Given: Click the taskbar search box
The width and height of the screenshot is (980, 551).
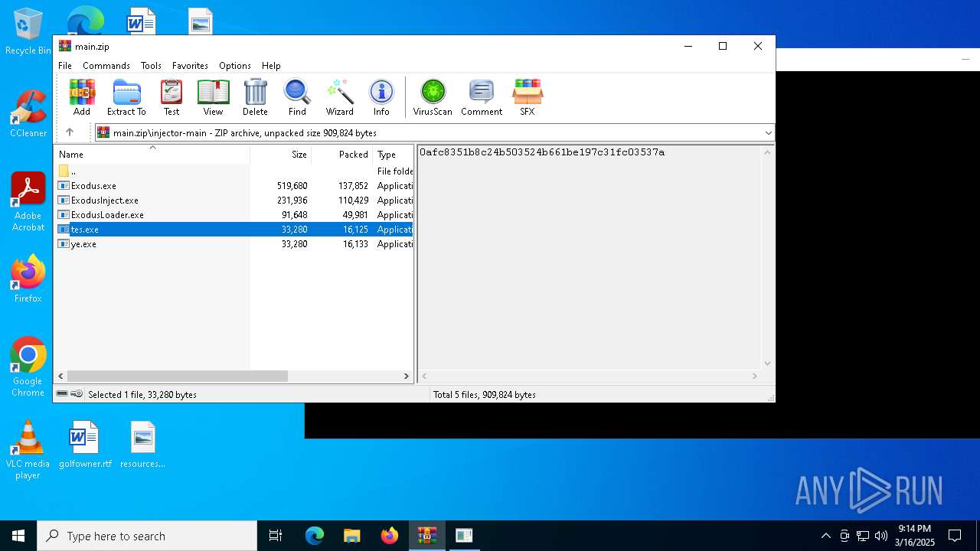Looking at the screenshot, I should pyautogui.click(x=147, y=536).
